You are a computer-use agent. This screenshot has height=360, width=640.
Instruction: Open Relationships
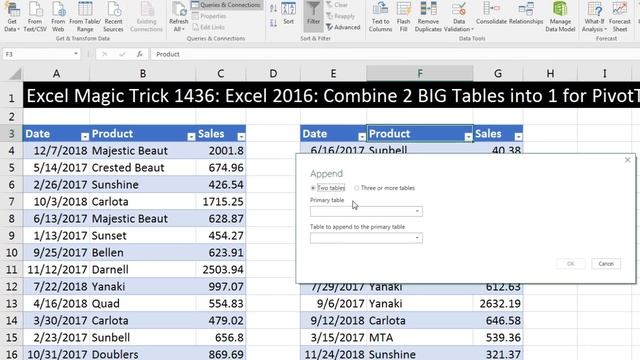click(x=526, y=13)
